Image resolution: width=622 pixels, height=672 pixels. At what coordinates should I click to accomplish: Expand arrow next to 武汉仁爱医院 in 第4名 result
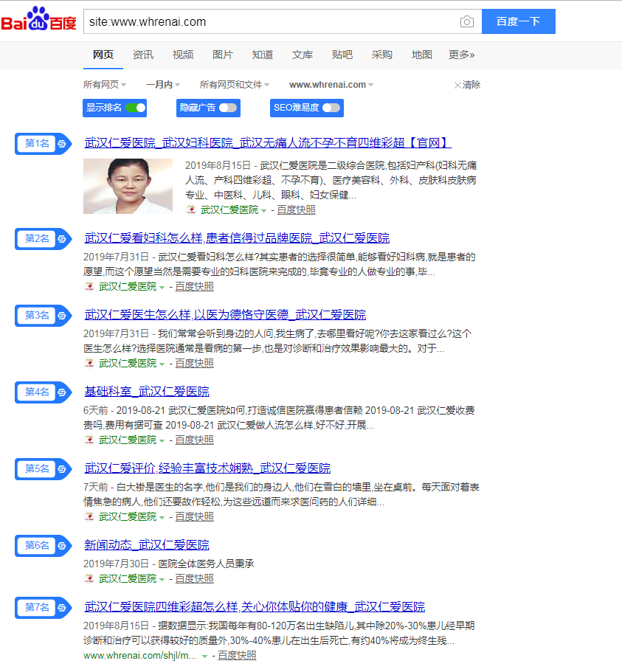coord(162,440)
